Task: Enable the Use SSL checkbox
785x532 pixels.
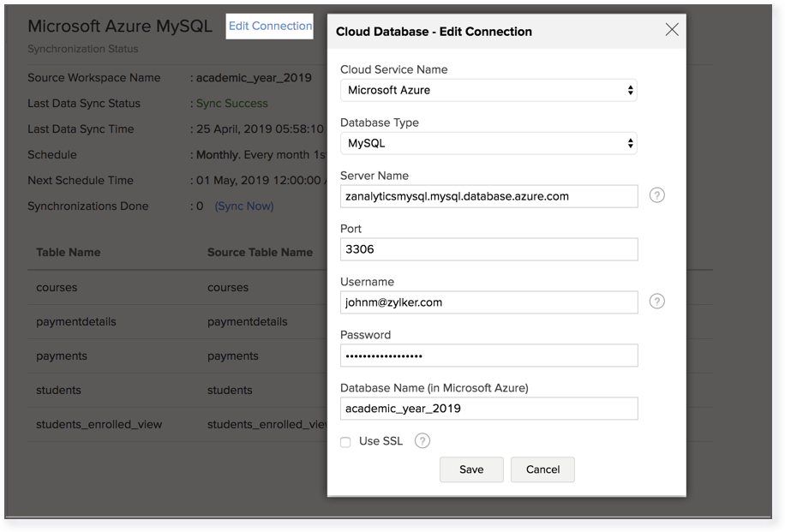Action: click(x=345, y=442)
